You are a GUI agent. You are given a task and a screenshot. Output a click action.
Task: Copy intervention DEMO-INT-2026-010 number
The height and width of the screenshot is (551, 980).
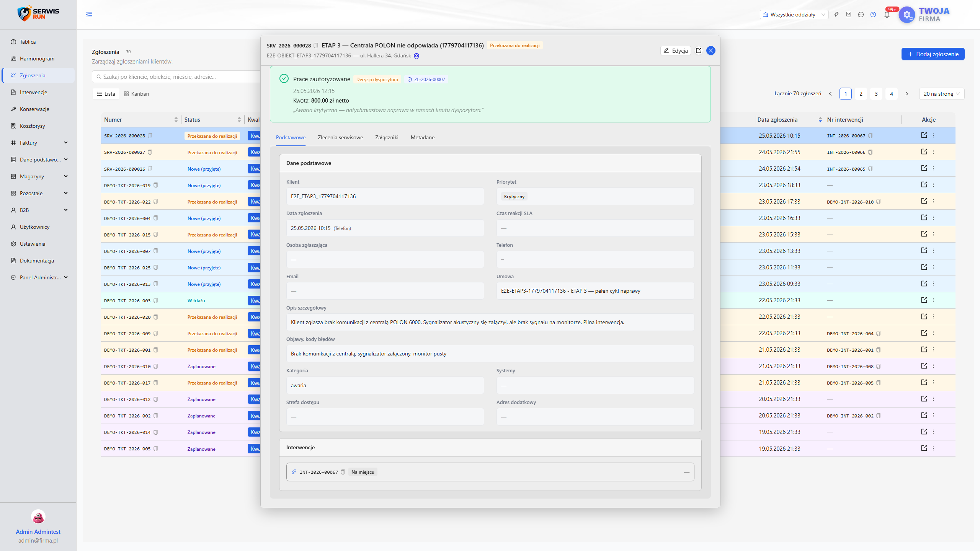pos(879,202)
